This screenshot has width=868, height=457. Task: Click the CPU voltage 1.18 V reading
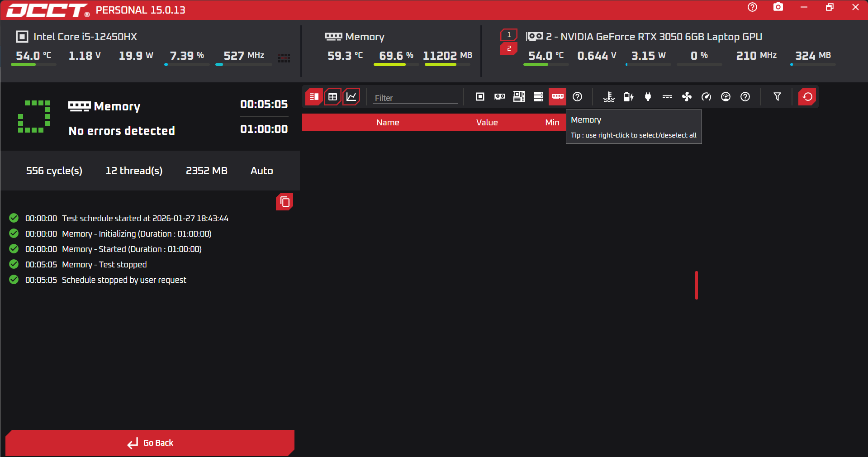85,56
